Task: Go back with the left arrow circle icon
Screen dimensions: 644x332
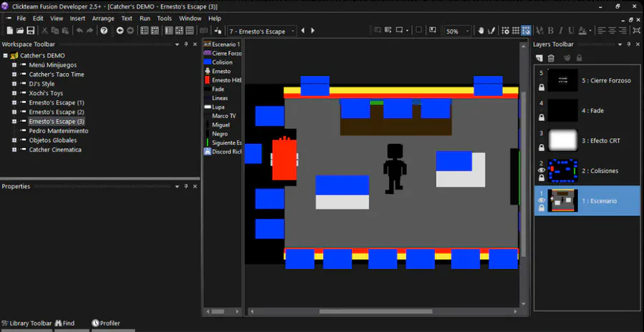Action: [120, 30]
